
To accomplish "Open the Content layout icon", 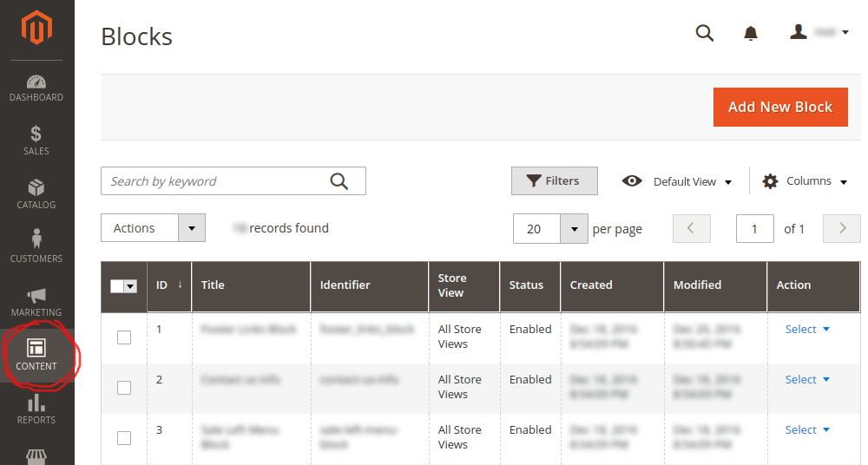I will (36, 348).
